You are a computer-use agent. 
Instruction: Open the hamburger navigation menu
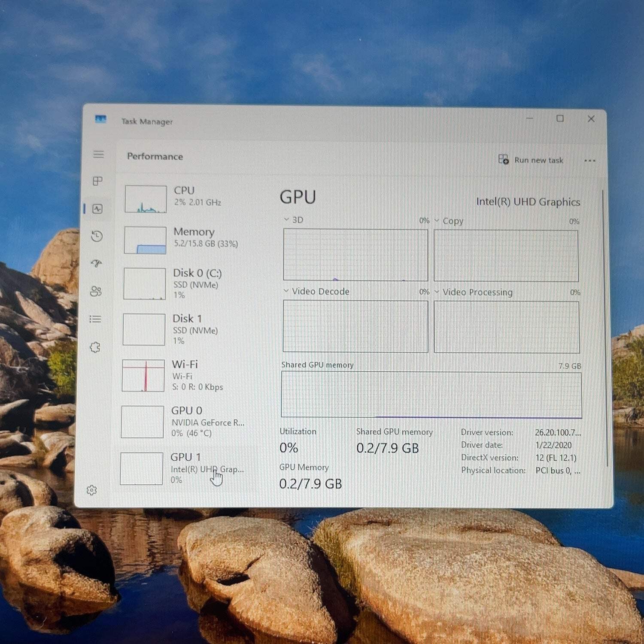pyautogui.click(x=98, y=154)
